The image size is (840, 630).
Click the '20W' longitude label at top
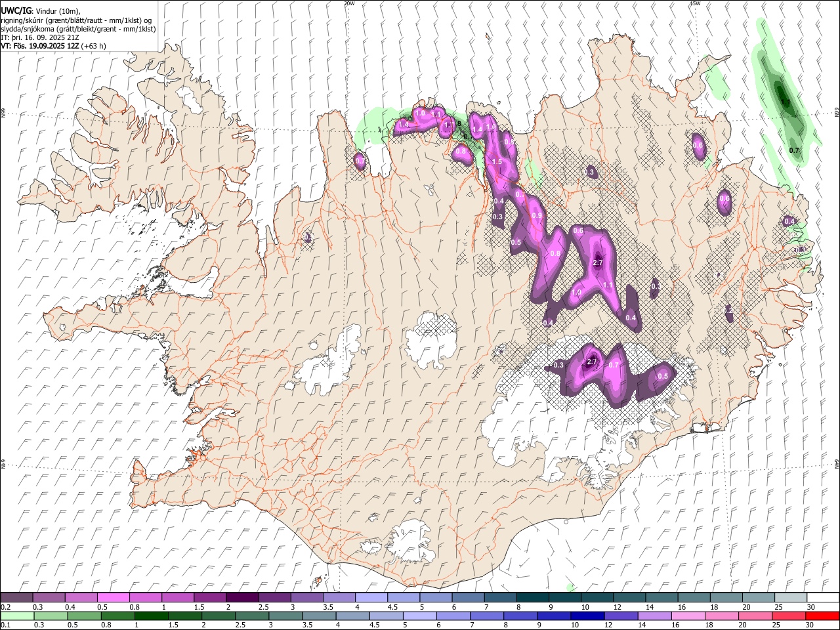point(349,3)
